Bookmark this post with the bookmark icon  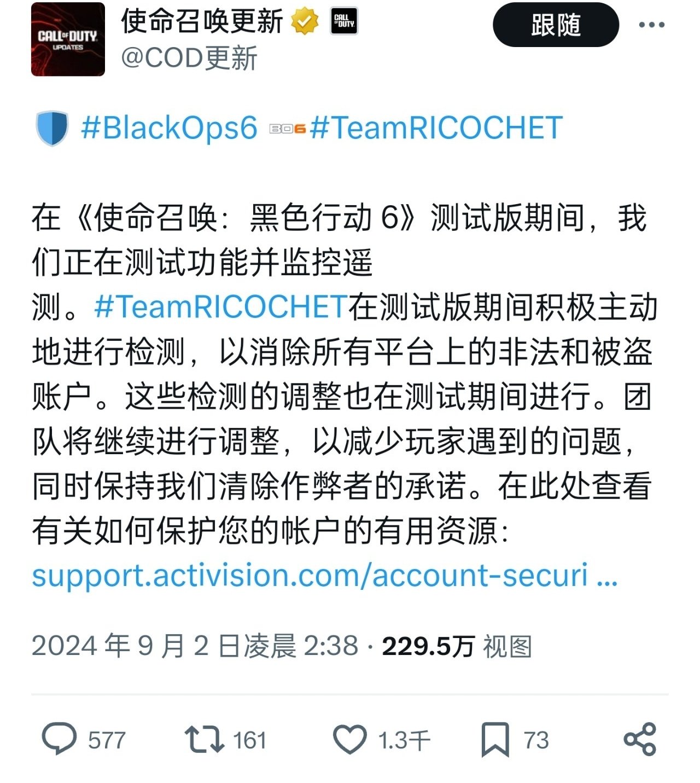(x=495, y=740)
